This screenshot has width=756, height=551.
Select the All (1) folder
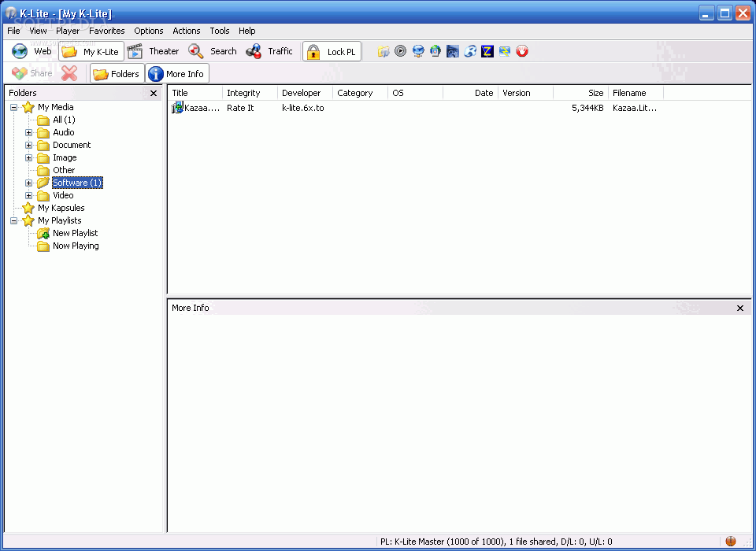(x=64, y=120)
